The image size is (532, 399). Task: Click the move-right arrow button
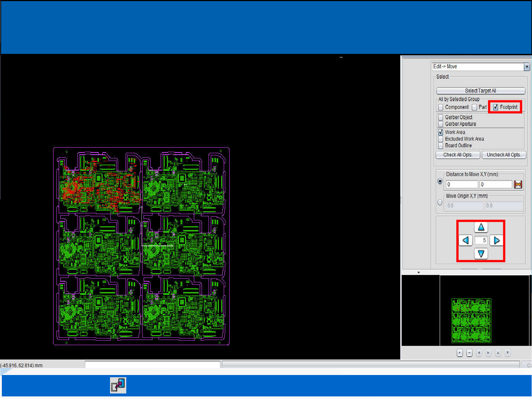(x=497, y=241)
